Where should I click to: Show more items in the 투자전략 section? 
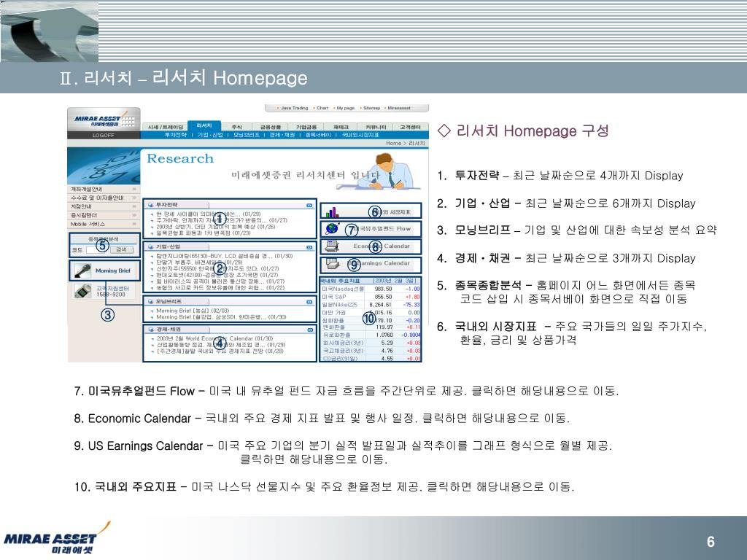click(309, 205)
